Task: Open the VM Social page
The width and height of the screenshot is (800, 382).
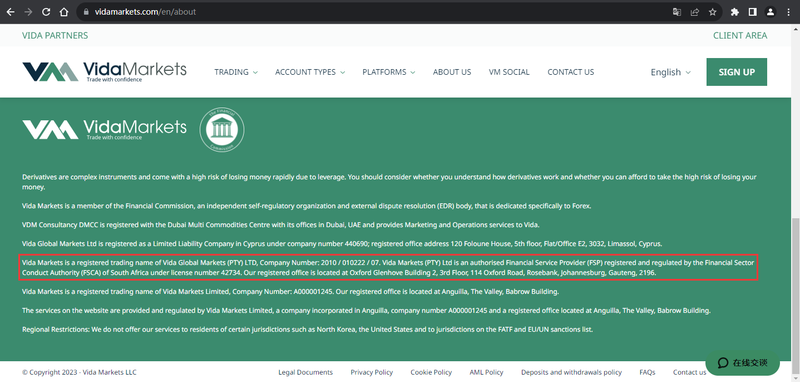Action: pos(509,72)
